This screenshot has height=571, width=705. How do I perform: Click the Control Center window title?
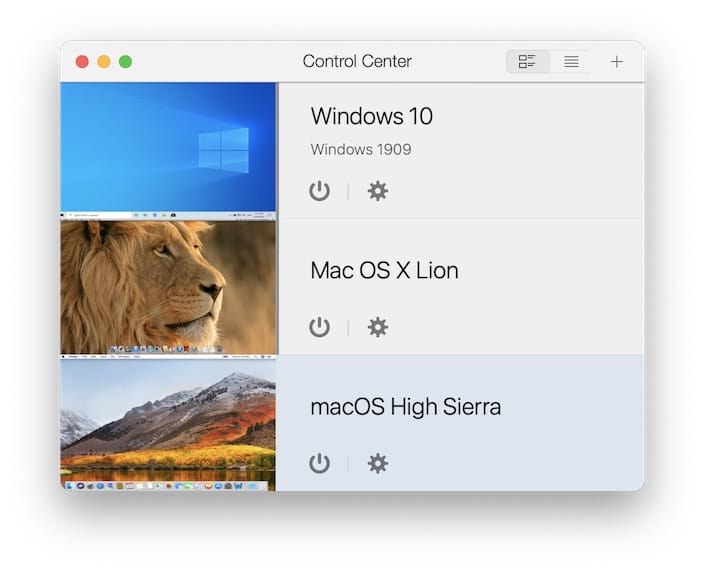(357, 62)
